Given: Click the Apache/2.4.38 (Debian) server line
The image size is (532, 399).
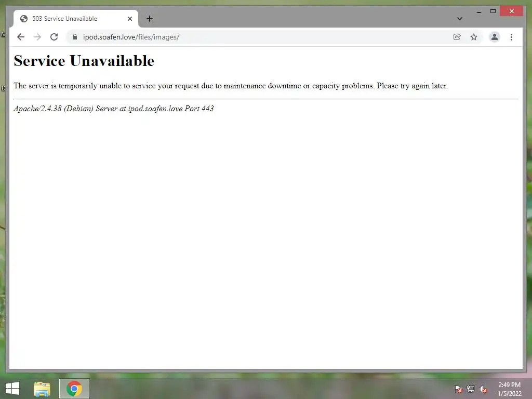Looking at the screenshot, I should point(114,109).
